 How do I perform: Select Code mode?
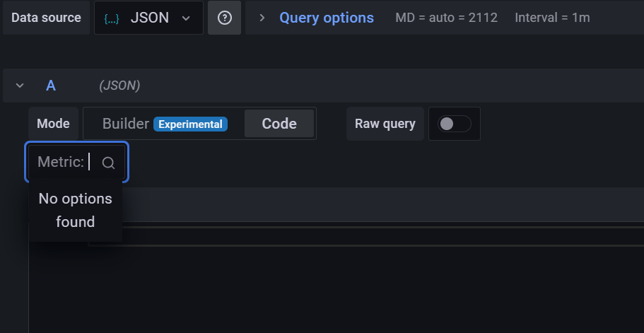(x=279, y=124)
